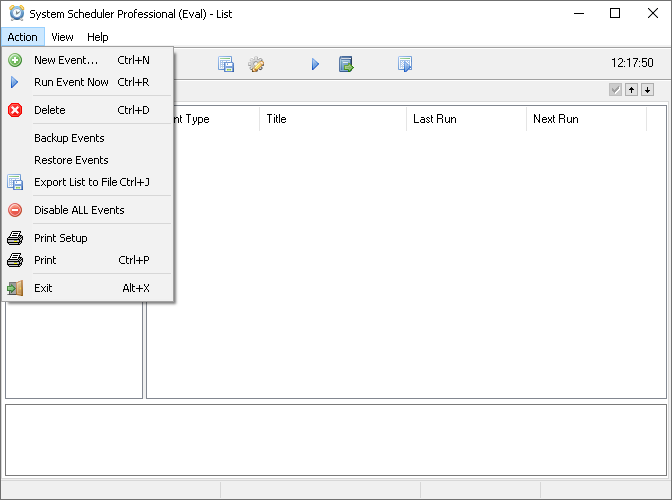Image resolution: width=672 pixels, height=500 pixels.
Task: Click the Next Run column header
Action: click(586, 119)
